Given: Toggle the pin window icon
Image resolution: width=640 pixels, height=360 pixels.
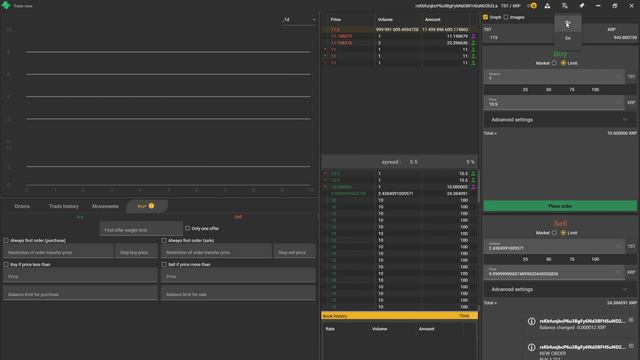Looking at the screenshot, I should tap(582, 6).
